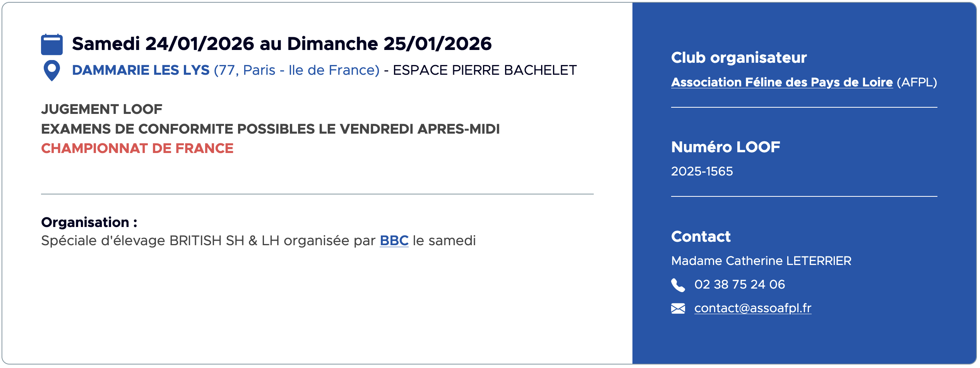The image size is (980, 368).
Task: Click the ESPACE PIERRE BACHELET venue name
Action: [x=485, y=70]
